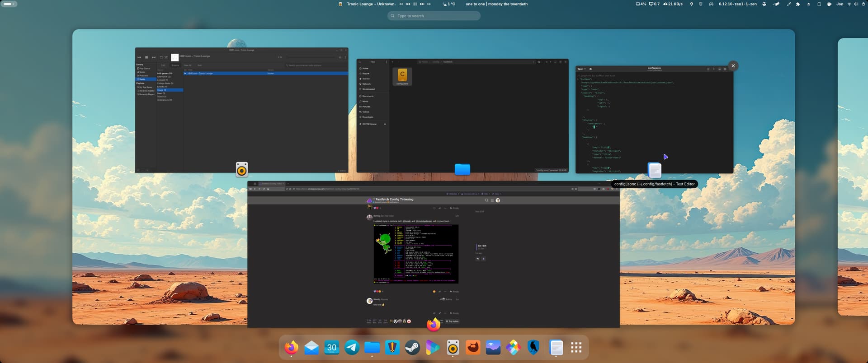Launch the calendar app showing 30
Screen dimensions: 868x363
click(332, 348)
